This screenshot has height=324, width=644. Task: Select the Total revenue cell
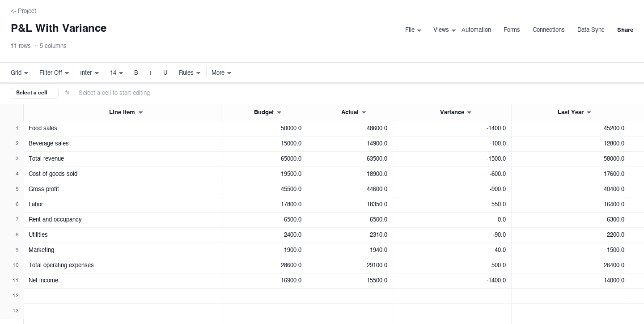(122, 159)
